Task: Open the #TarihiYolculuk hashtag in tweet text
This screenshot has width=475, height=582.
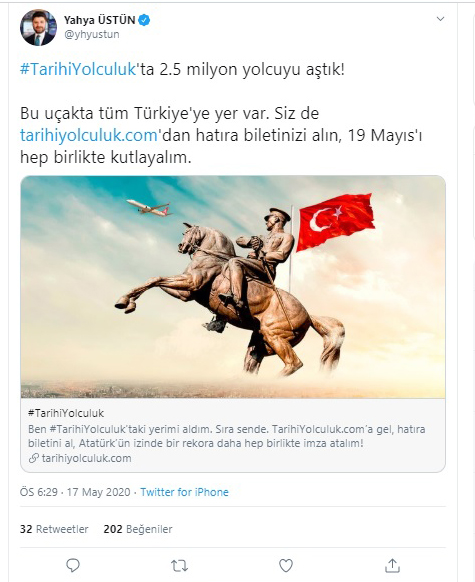Action: pyautogui.click(x=78, y=69)
